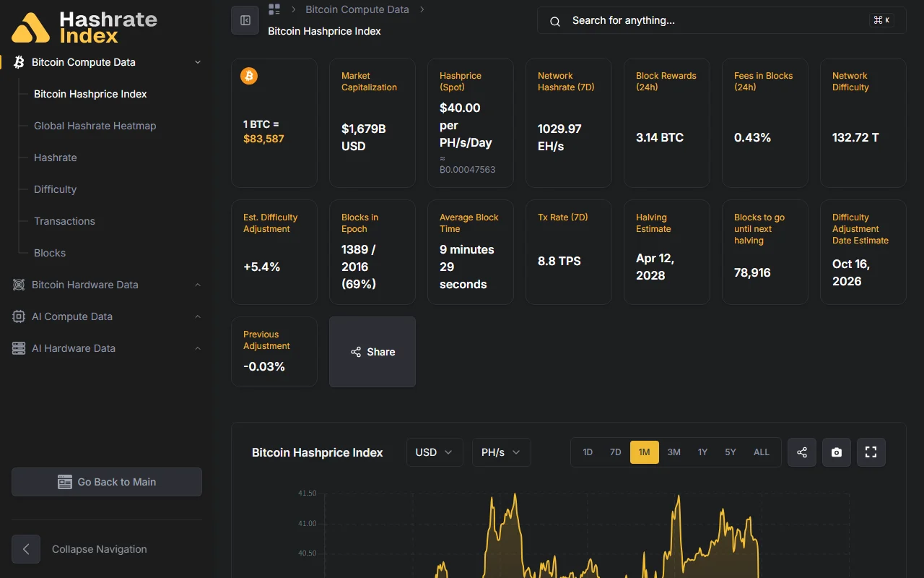Click the AI Compute Data processor icon
This screenshot has width=924, height=578.
19,316
